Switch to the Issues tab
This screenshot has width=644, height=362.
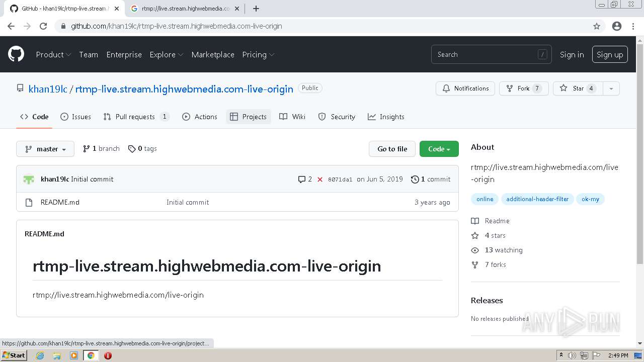coord(75,117)
